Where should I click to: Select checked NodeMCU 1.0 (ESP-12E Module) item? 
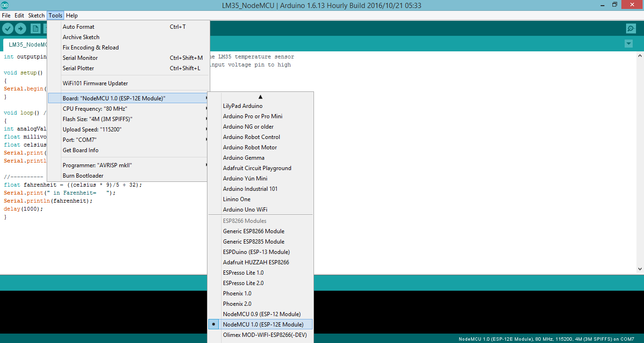click(260, 325)
